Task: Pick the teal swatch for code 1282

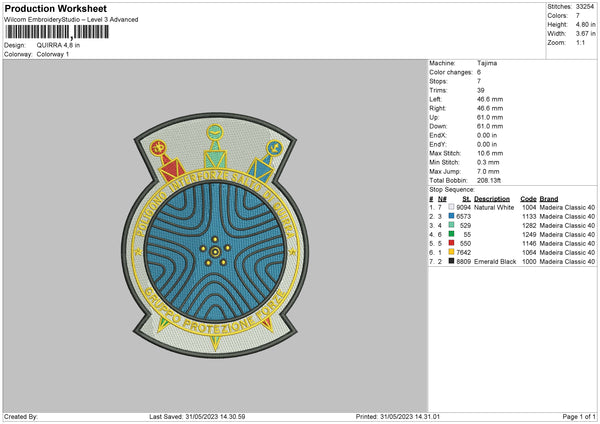Action: point(451,225)
